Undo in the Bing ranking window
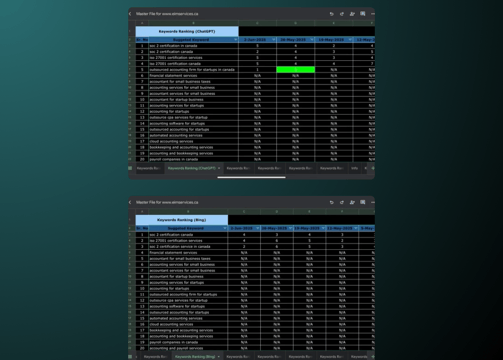The height and width of the screenshot is (360, 503). coord(331,202)
